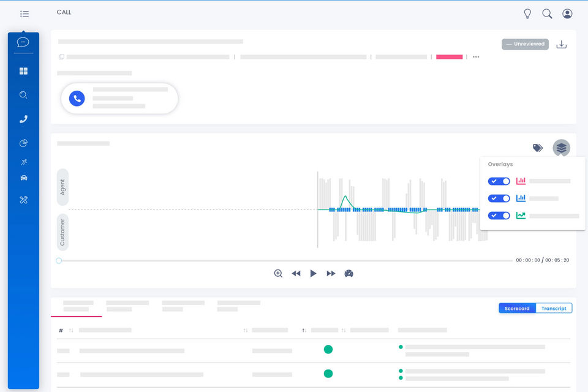Click the running person icon in sidebar

tap(24, 162)
